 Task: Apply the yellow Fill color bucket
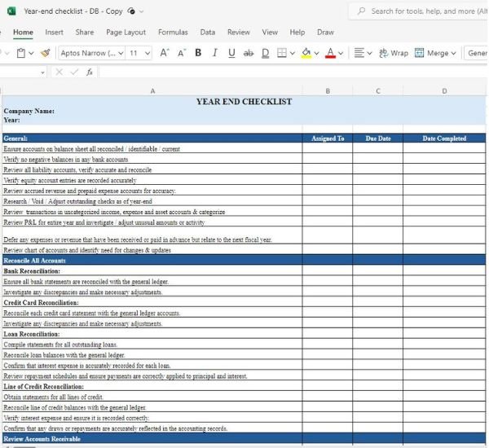tap(306, 53)
